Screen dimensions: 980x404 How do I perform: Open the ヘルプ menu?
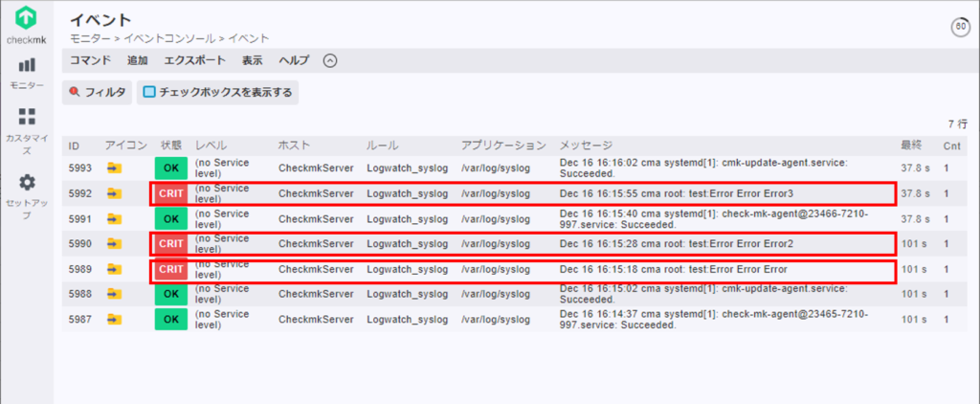click(294, 60)
